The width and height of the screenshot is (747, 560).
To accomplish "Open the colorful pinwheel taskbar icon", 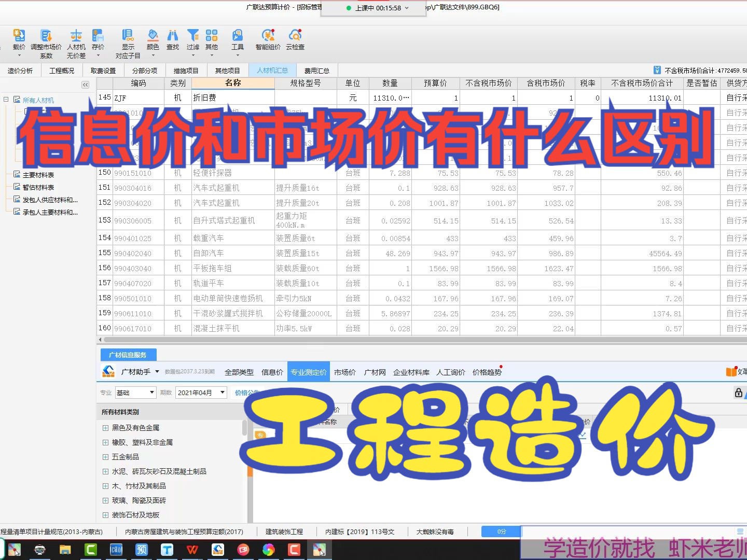I will coord(269,550).
